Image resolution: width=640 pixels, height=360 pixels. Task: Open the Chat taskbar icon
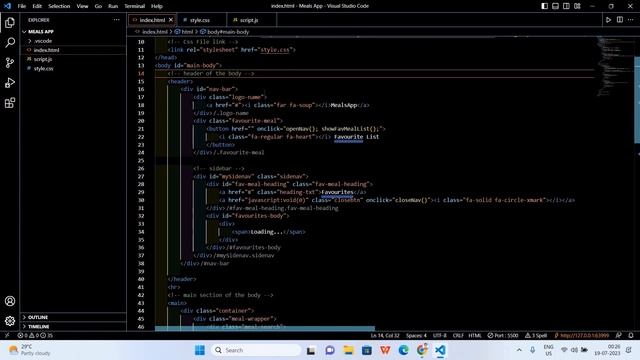(330, 350)
